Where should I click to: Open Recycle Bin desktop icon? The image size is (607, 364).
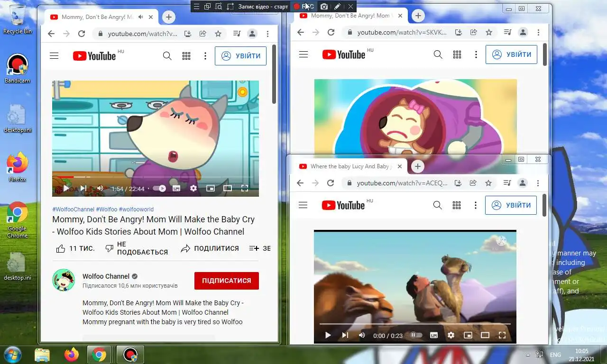(x=18, y=19)
